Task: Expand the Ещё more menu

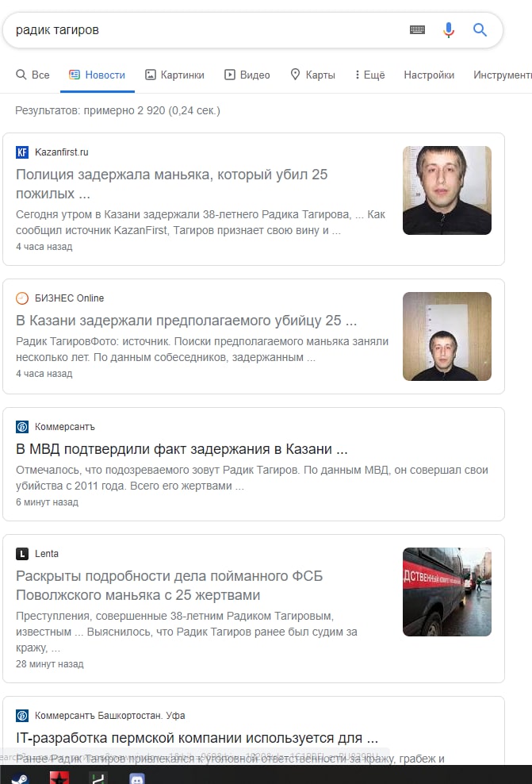Action: coord(369,75)
